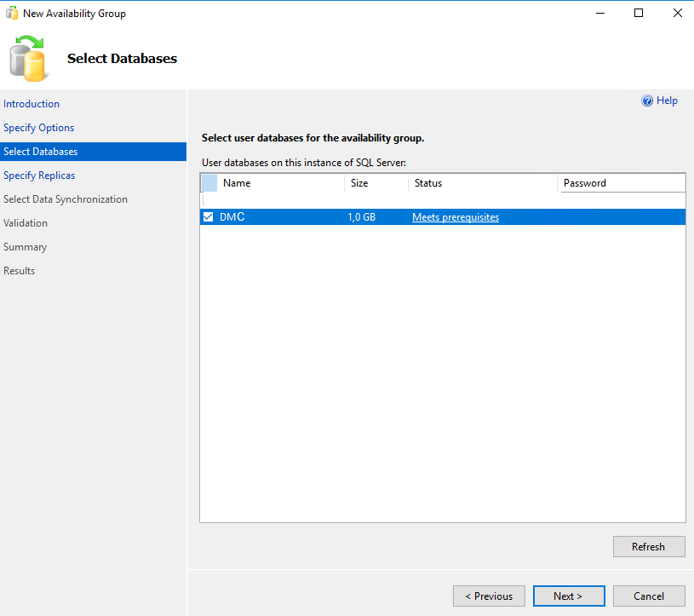Click the blue Help question-mark icon
This screenshot has width=694, height=616.
[x=647, y=101]
